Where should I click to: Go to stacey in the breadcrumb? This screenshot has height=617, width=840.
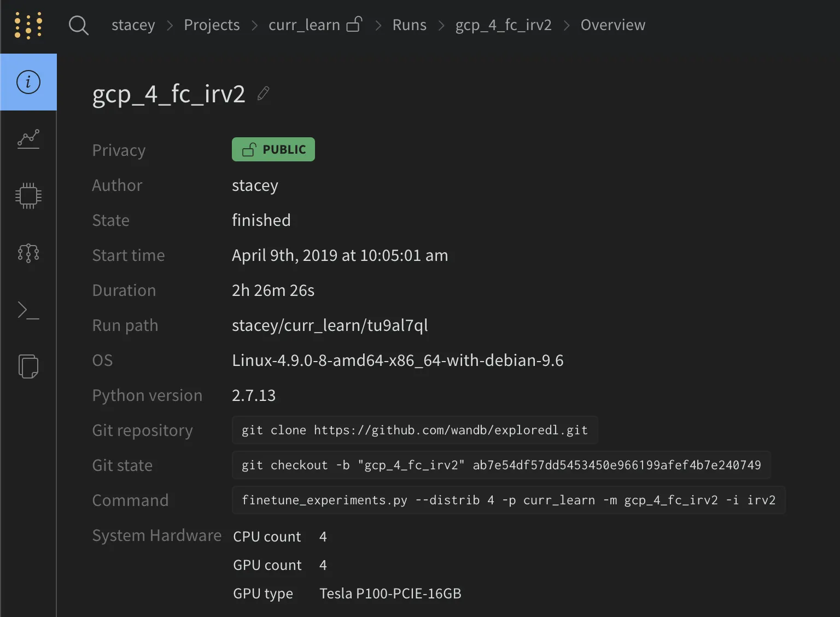pos(133,25)
